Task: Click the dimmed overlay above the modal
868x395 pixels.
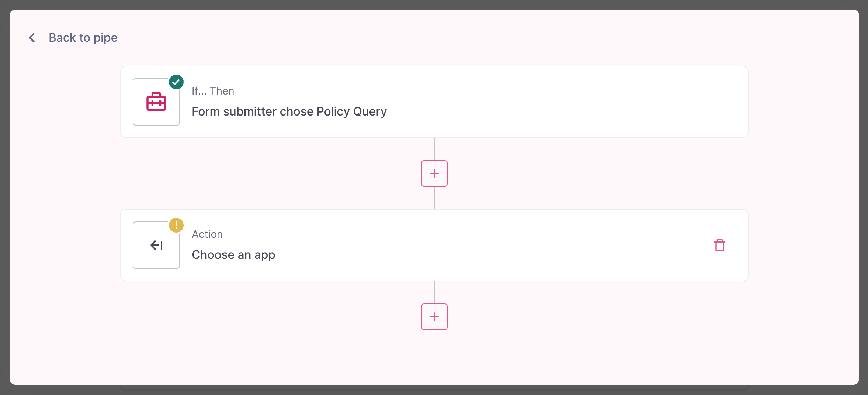Action: coord(434,4)
